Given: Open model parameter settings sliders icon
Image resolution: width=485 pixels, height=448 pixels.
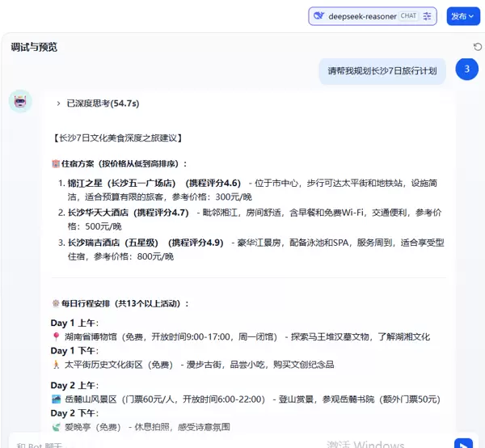Looking at the screenshot, I should [x=428, y=16].
